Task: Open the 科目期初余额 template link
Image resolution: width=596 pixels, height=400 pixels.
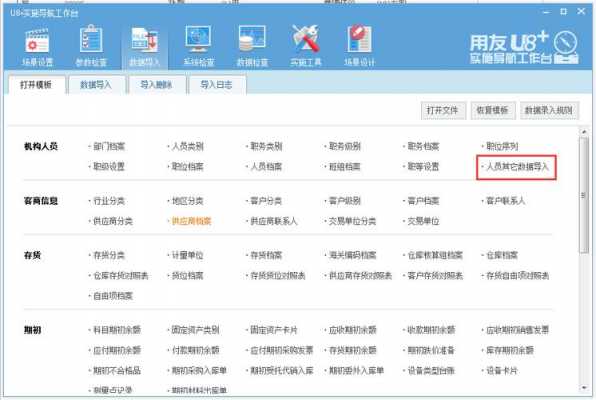Action: click(117, 330)
